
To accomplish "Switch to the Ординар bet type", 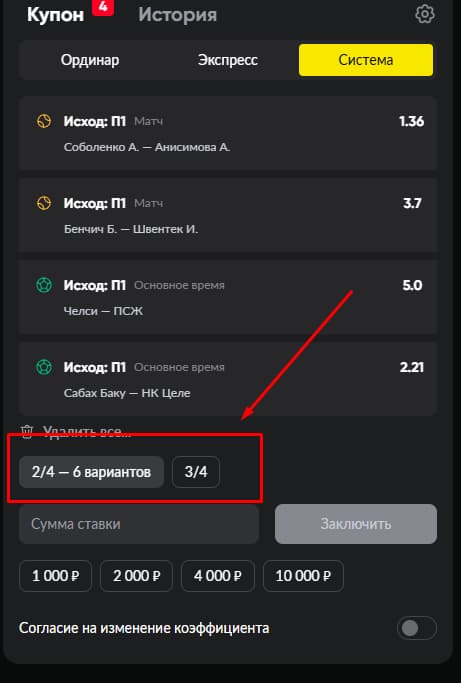I will tap(90, 60).
